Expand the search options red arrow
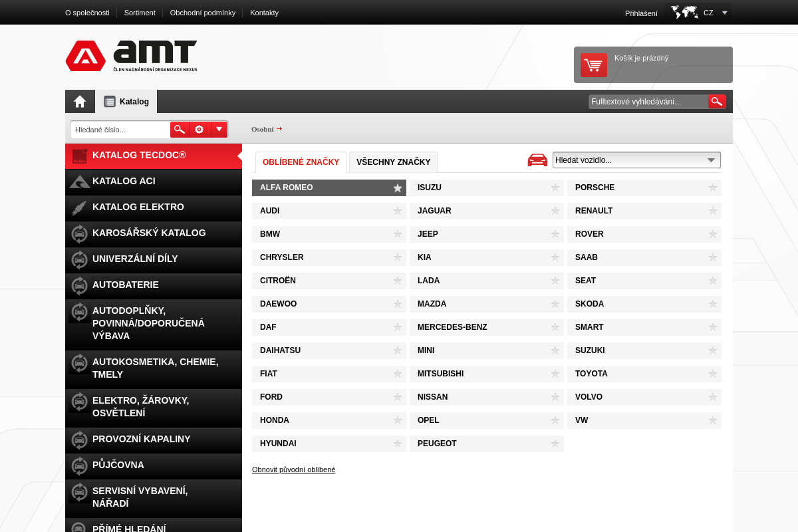 (219, 130)
